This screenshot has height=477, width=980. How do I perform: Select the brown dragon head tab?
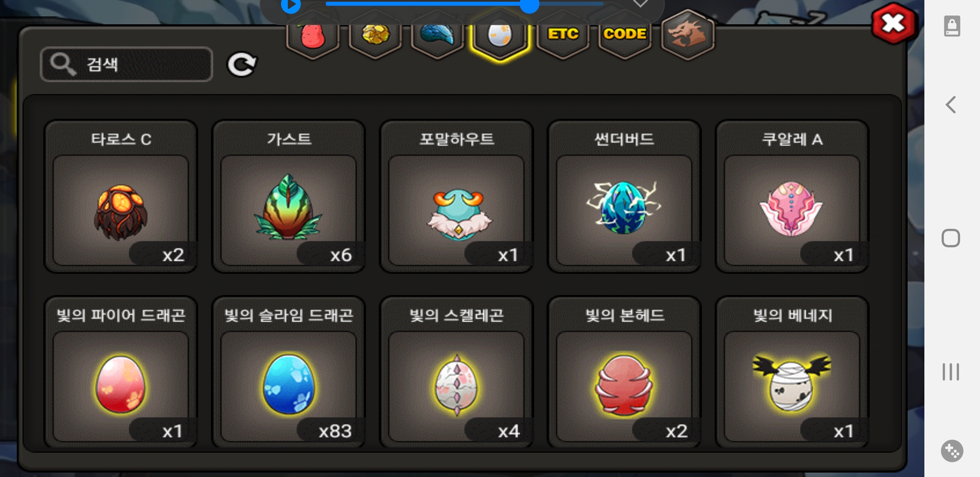[x=688, y=35]
